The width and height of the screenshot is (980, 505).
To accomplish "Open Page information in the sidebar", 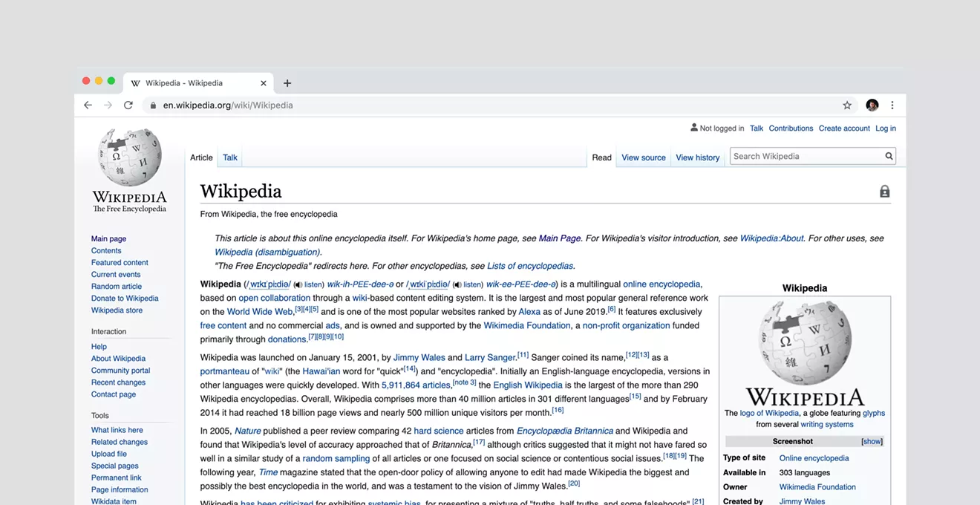I will [120, 489].
